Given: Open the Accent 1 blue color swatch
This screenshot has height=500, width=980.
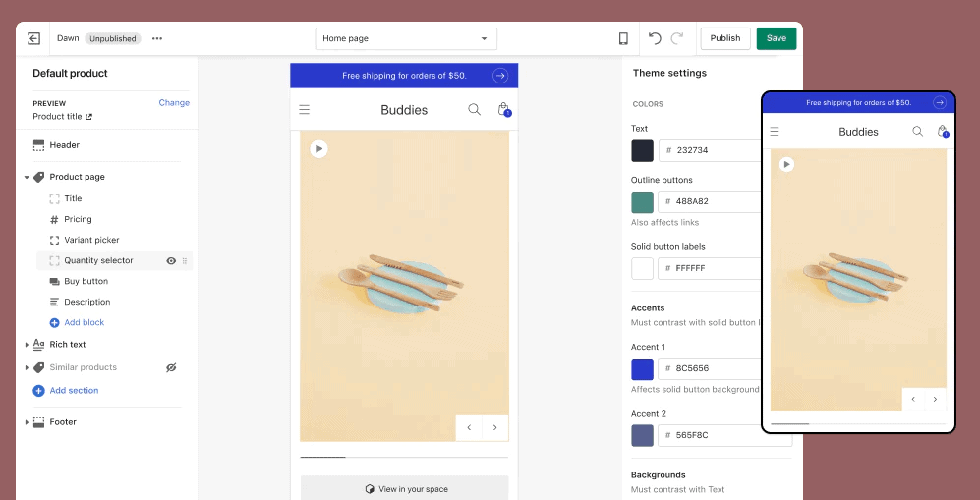Looking at the screenshot, I should [642, 369].
